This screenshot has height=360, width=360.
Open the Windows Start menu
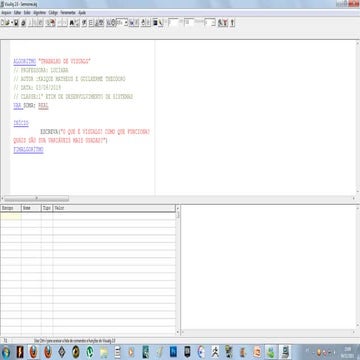[6, 352]
